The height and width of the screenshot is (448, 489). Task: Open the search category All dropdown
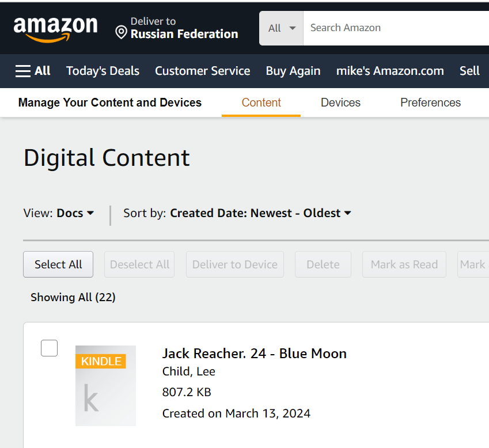click(x=281, y=28)
